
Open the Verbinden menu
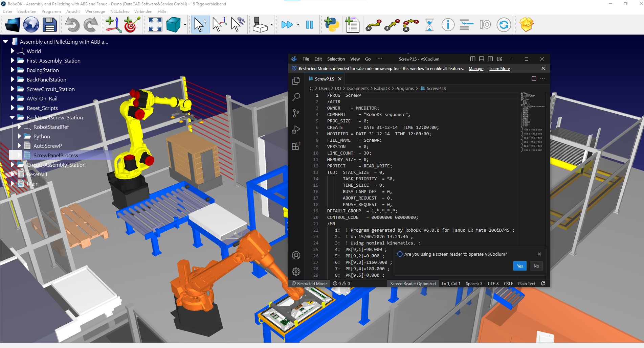[x=143, y=11]
